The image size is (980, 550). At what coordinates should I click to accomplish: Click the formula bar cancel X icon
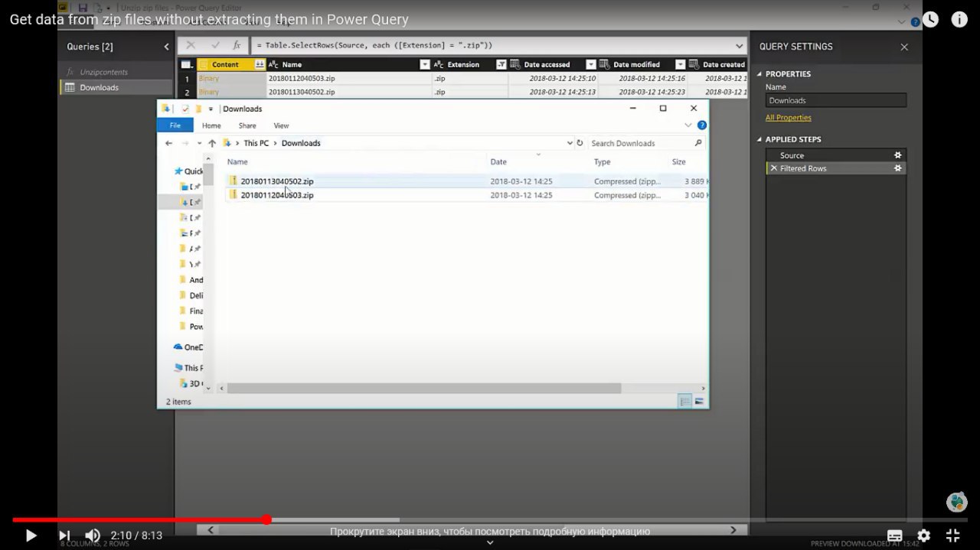tap(191, 45)
